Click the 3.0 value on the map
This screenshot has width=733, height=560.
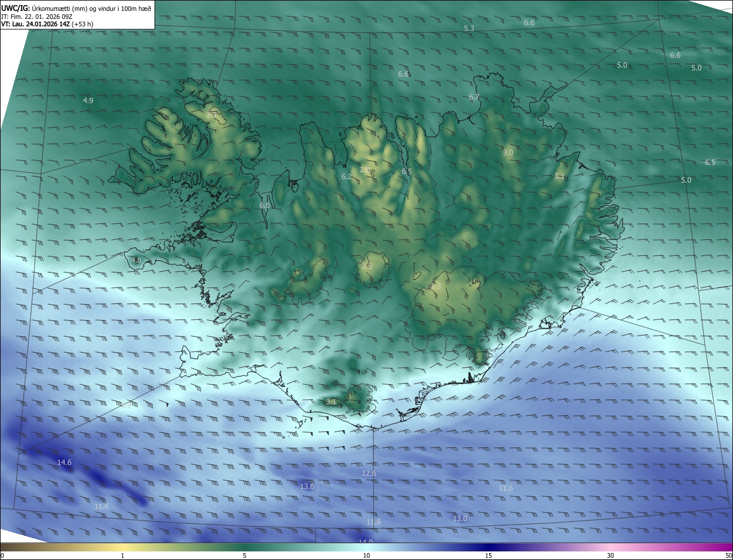click(x=508, y=153)
